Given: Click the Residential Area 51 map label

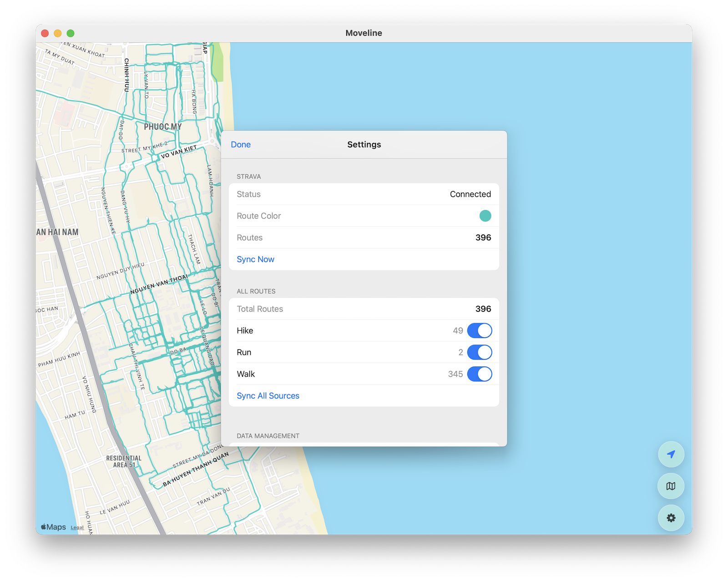Looking at the screenshot, I should 124,461.
